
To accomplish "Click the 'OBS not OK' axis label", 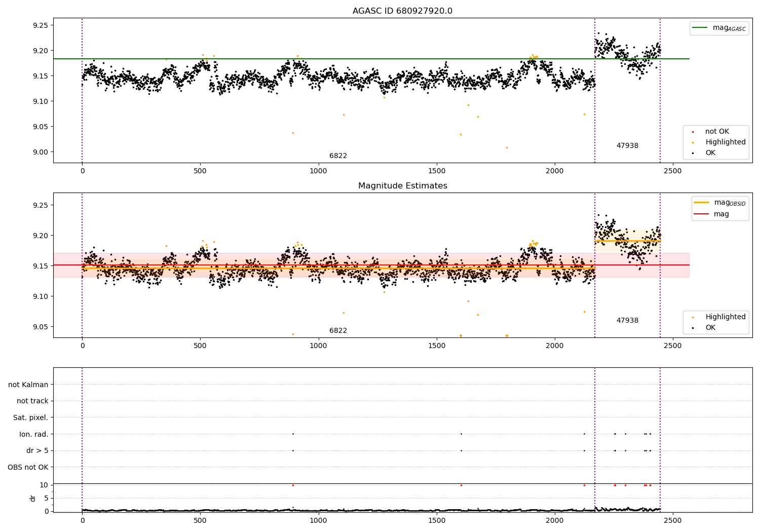I will [x=28, y=467].
